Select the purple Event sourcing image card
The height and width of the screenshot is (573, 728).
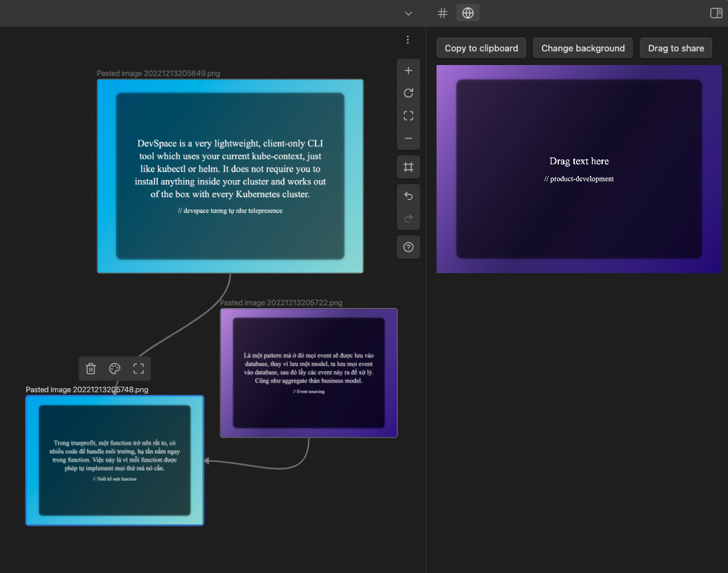pos(309,373)
